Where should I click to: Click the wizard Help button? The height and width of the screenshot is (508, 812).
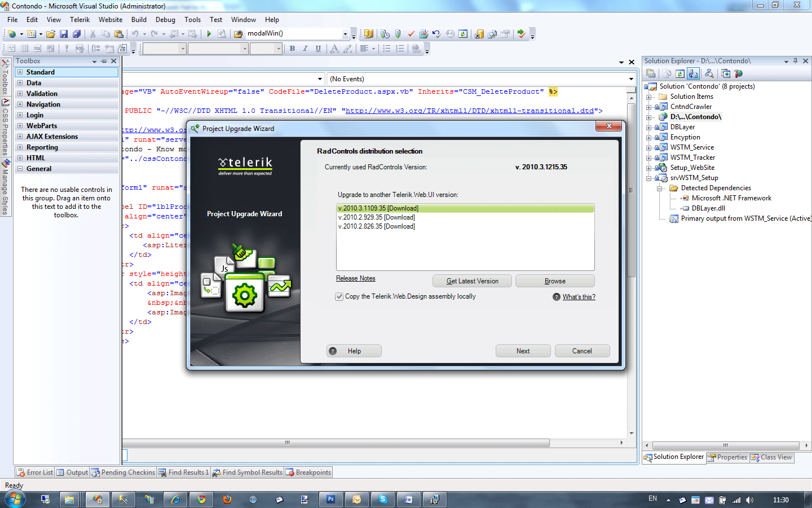354,351
